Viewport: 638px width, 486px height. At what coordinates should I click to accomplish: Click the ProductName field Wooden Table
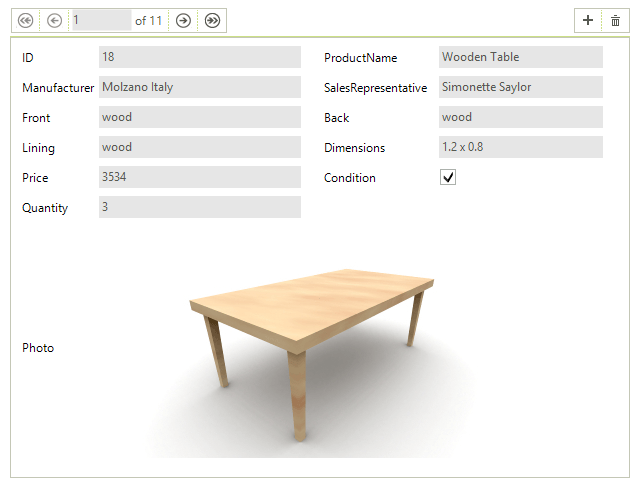pos(520,57)
